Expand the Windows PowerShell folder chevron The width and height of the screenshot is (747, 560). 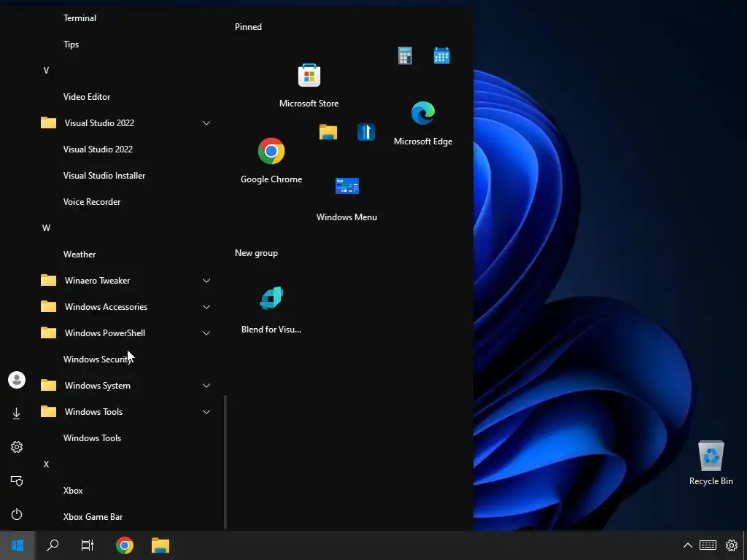(x=206, y=332)
